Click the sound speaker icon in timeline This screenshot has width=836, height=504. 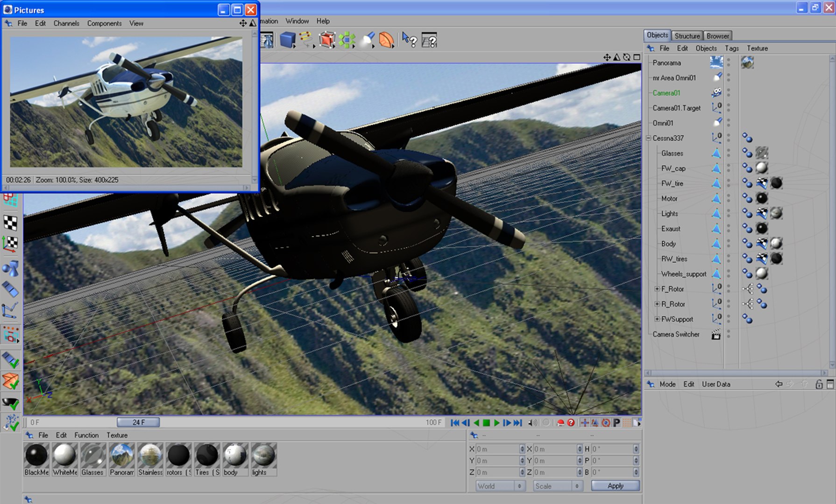click(x=532, y=423)
